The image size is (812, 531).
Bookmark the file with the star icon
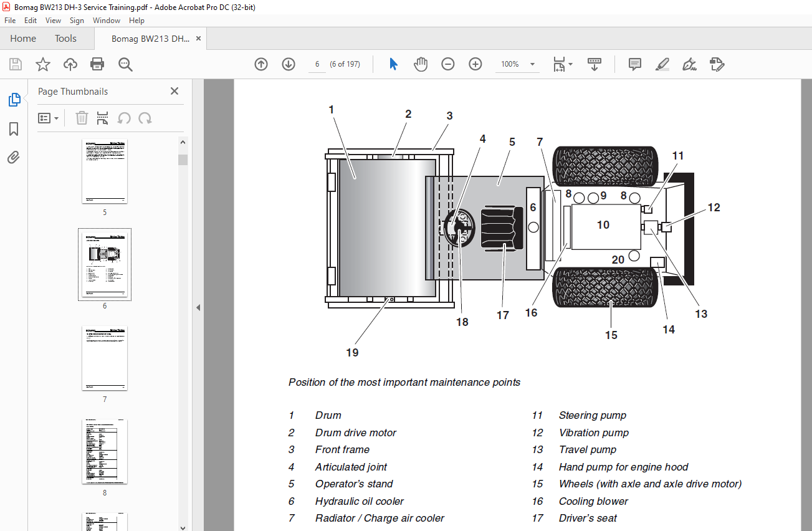42,64
